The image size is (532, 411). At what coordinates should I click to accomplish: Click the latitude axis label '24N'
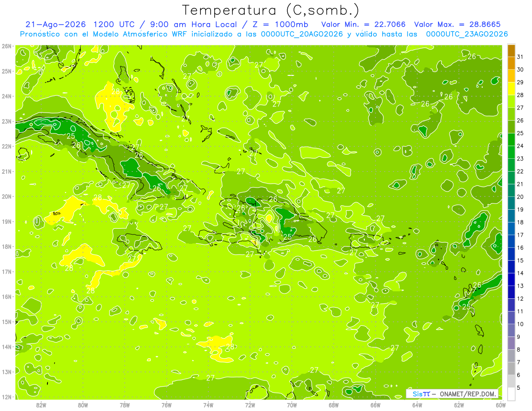coord(7,96)
